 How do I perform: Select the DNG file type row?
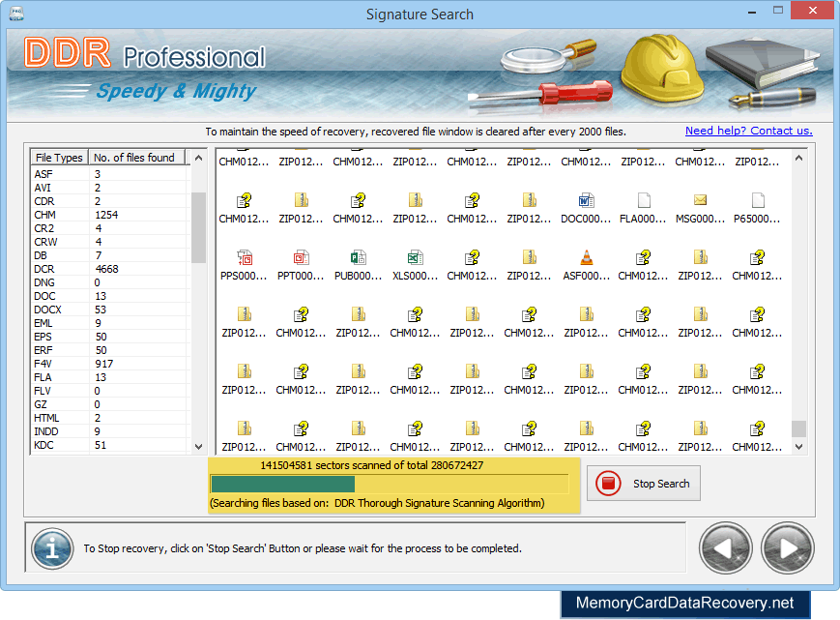coord(110,282)
